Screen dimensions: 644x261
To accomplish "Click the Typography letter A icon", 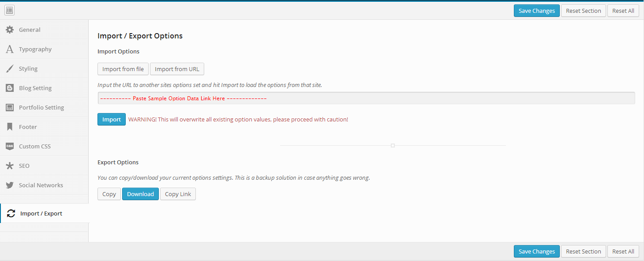I will [10, 49].
